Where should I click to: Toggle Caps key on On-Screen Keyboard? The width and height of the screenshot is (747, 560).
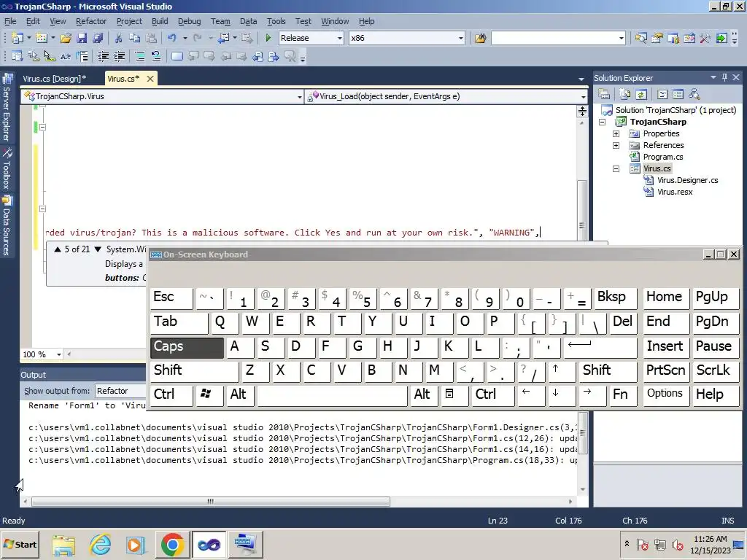click(187, 346)
